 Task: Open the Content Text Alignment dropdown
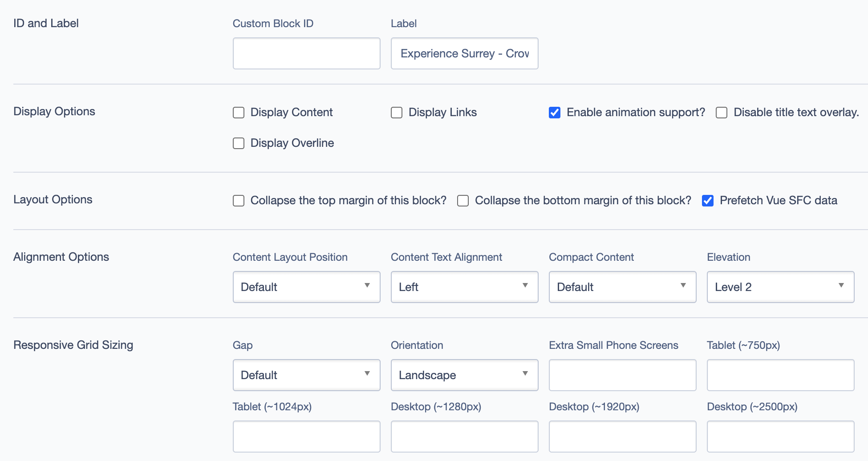point(464,287)
